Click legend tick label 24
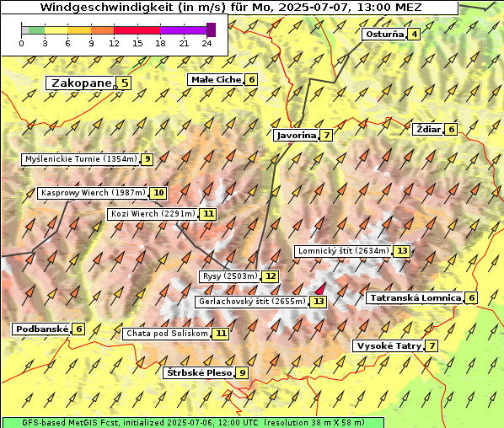504x428 pixels. 206,43
